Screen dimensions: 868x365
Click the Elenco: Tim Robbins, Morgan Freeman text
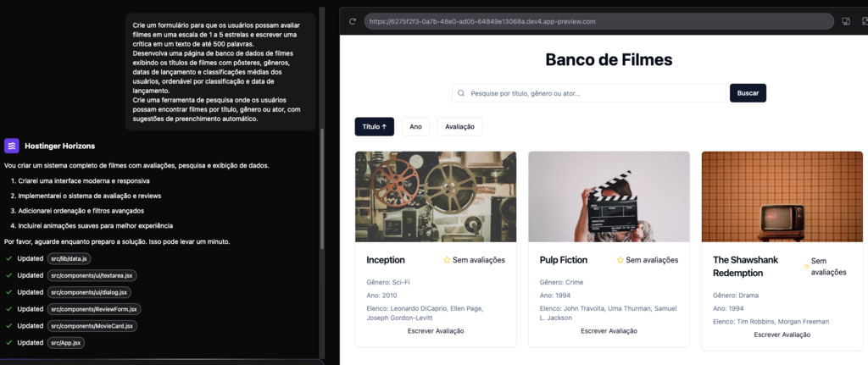click(x=771, y=321)
